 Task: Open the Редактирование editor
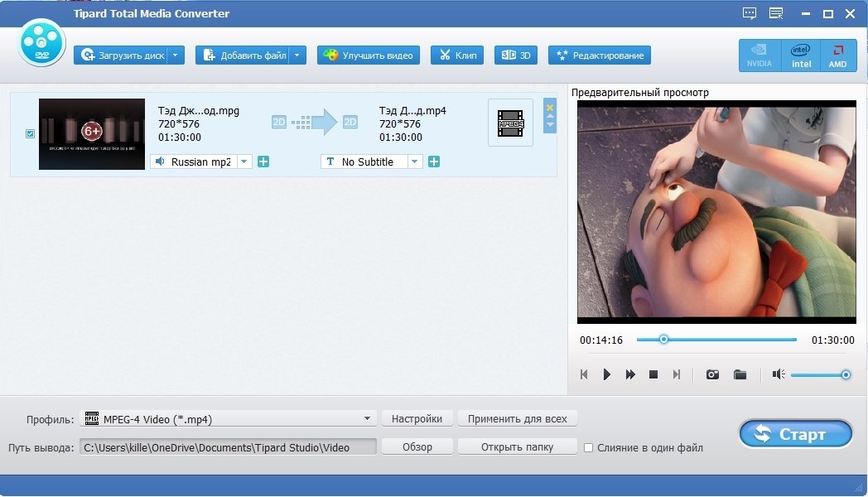(x=600, y=55)
